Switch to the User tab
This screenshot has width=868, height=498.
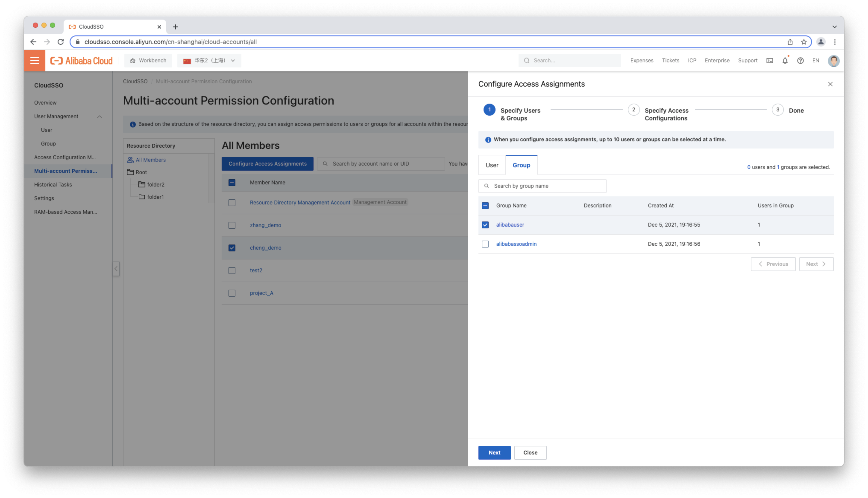pos(492,165)
